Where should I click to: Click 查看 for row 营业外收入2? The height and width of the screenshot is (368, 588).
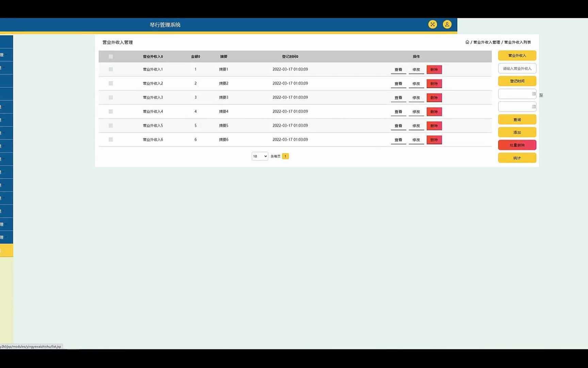point(398,83)
